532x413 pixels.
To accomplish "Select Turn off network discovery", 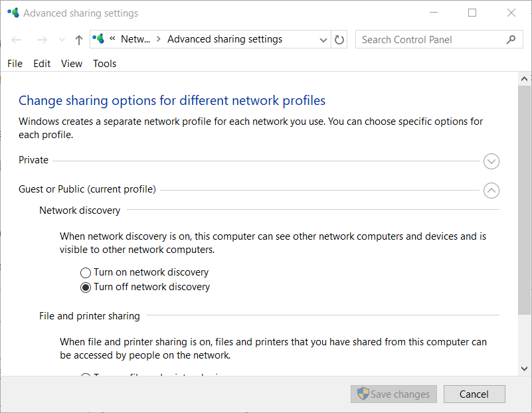I will point(86,287).
